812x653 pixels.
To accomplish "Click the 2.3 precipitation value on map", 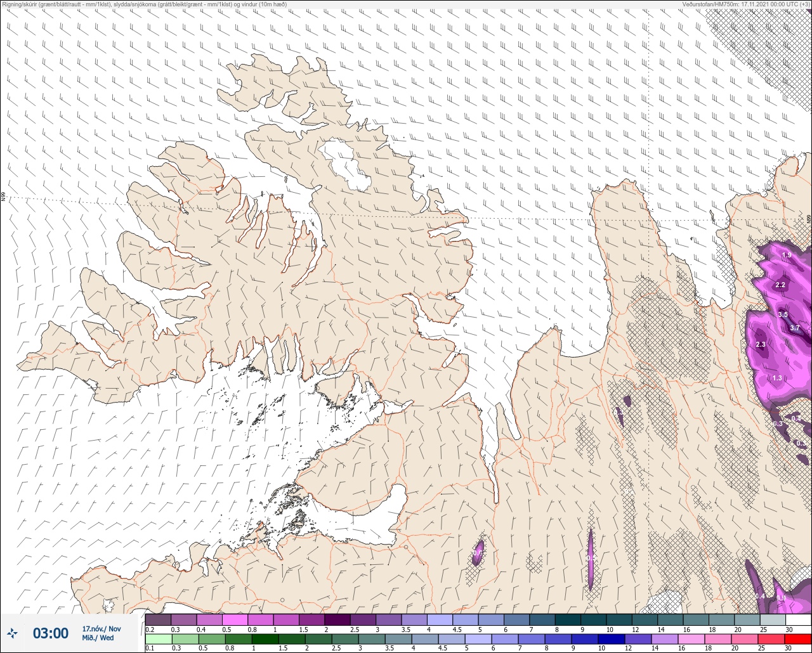I will pyautogui.click(x=761, y=344).
